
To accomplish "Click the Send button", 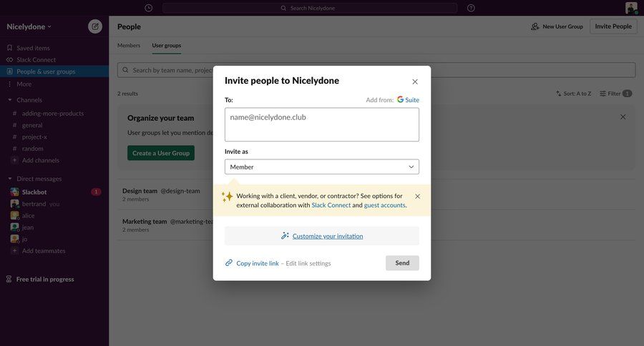I will (x=402, y=263).
